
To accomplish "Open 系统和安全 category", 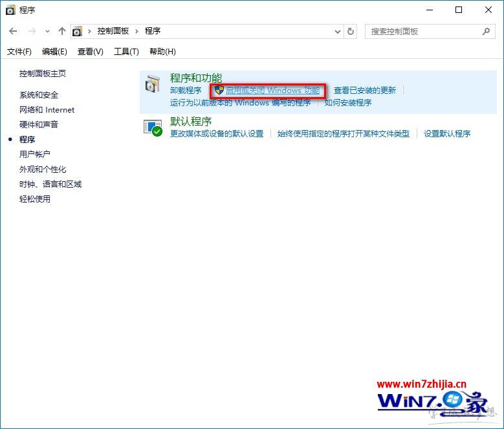I will 39,95.
